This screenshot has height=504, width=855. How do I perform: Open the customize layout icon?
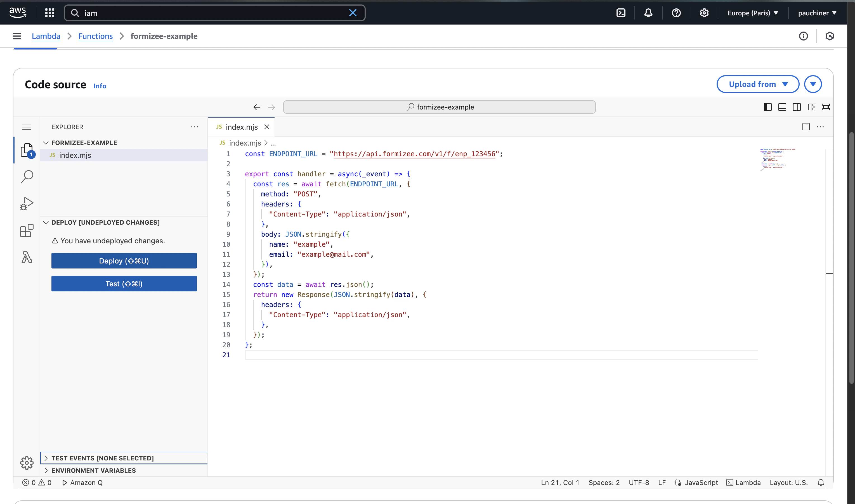811,107
